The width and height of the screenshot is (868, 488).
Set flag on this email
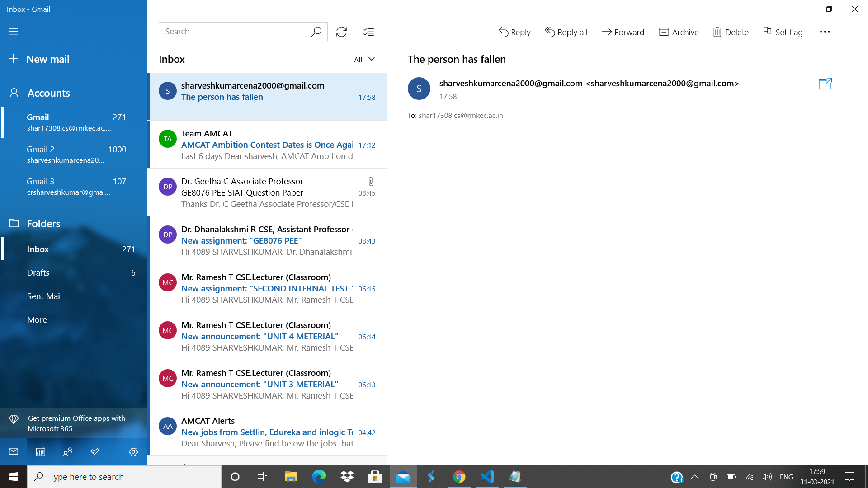tap(783, 32)
